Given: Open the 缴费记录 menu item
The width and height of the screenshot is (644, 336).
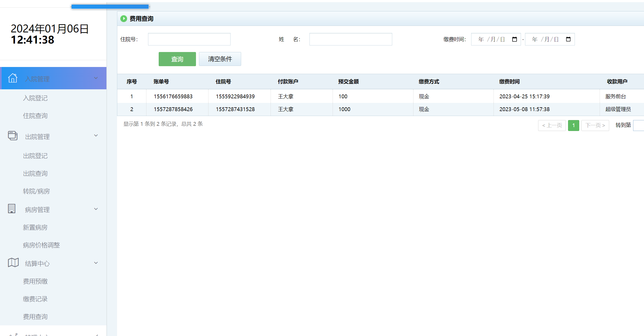Looking at the screenshot, I should coord(35,299).
